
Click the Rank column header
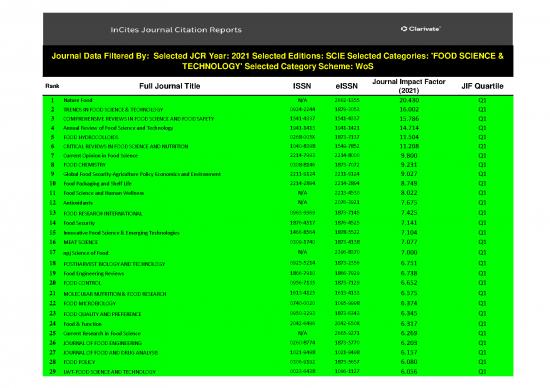click(x=52, y=86)
